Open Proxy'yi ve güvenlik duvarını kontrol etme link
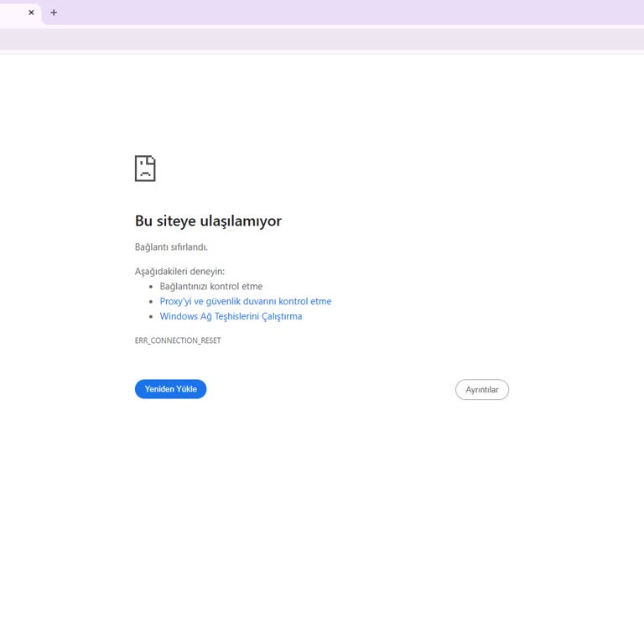This screenshot has height=644, width=644. [x=245, y=301]
